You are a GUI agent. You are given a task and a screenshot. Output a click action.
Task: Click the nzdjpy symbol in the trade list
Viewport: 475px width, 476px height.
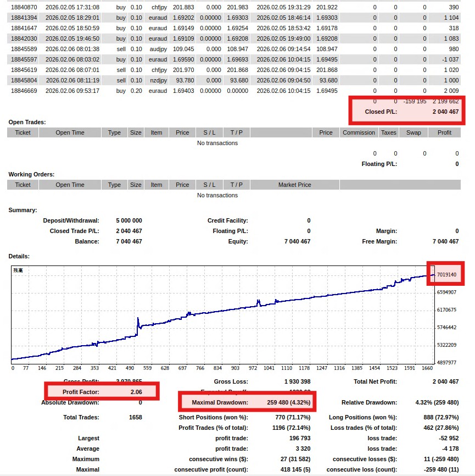tap(159, 80)
